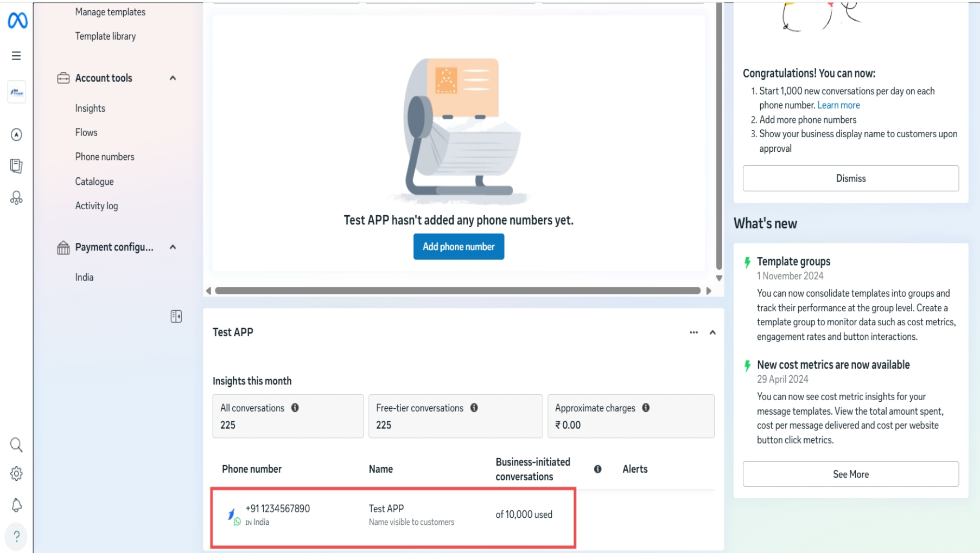
Task: Open the settings gear icon
Action: tap(16, 474)
